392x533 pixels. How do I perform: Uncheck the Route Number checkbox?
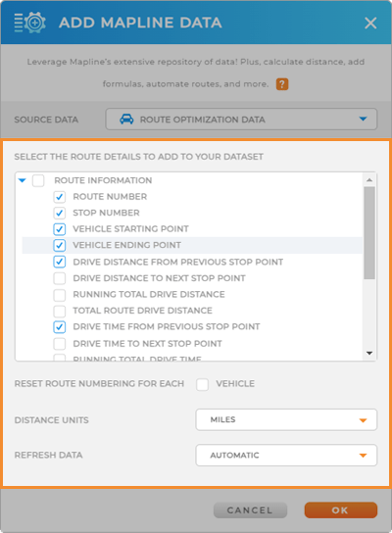click(60, 197)
